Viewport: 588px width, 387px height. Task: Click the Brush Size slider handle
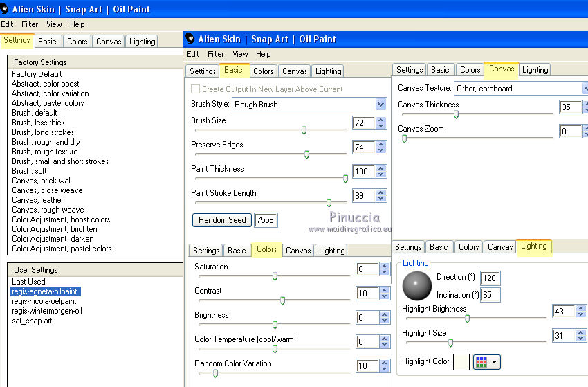coord(304,130)
